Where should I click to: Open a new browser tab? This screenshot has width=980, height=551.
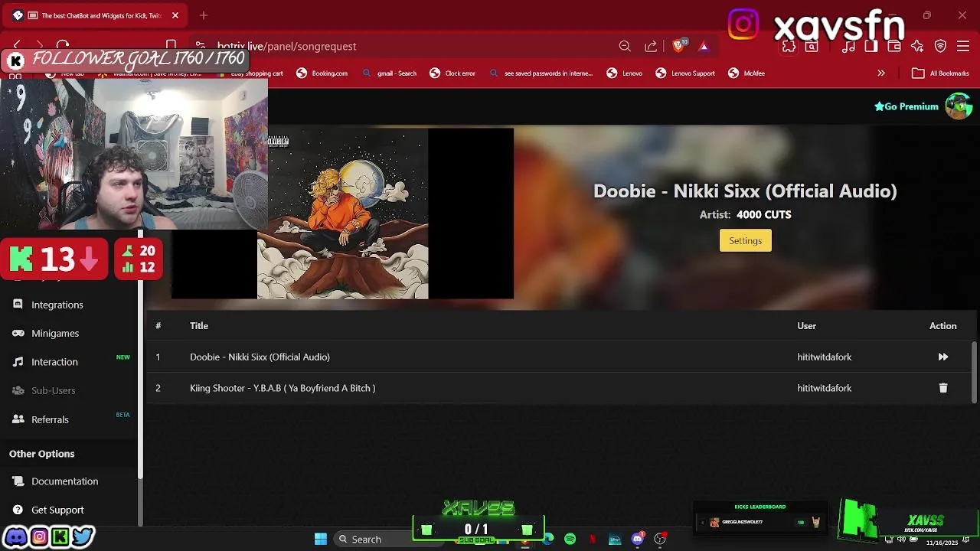(203, 15)
